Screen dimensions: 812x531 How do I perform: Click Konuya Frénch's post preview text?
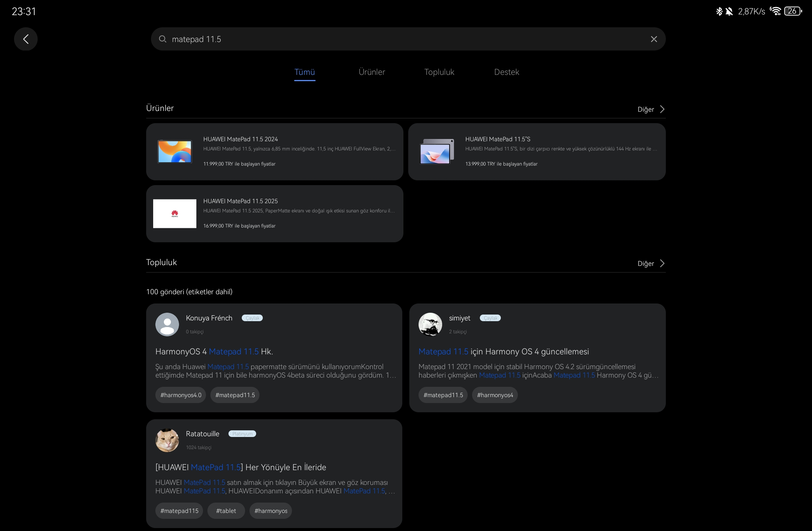point(276,371)
